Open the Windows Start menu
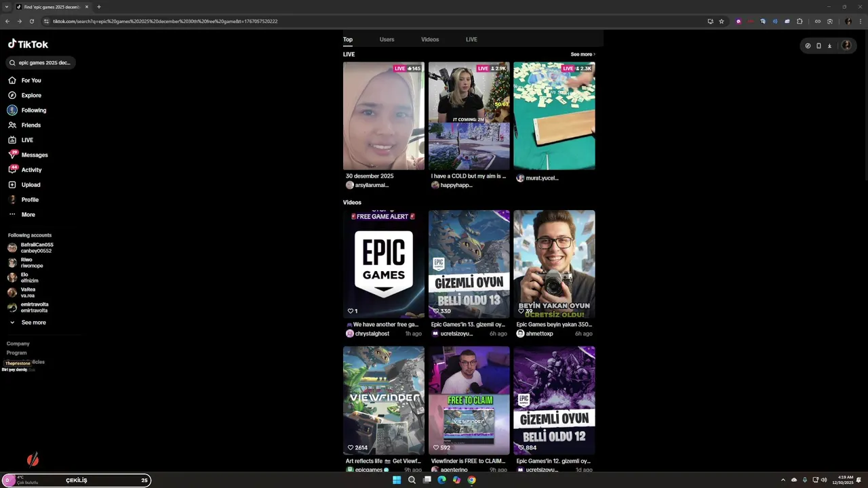Viewport: 868px width, 488px height. tap(397, 480)
